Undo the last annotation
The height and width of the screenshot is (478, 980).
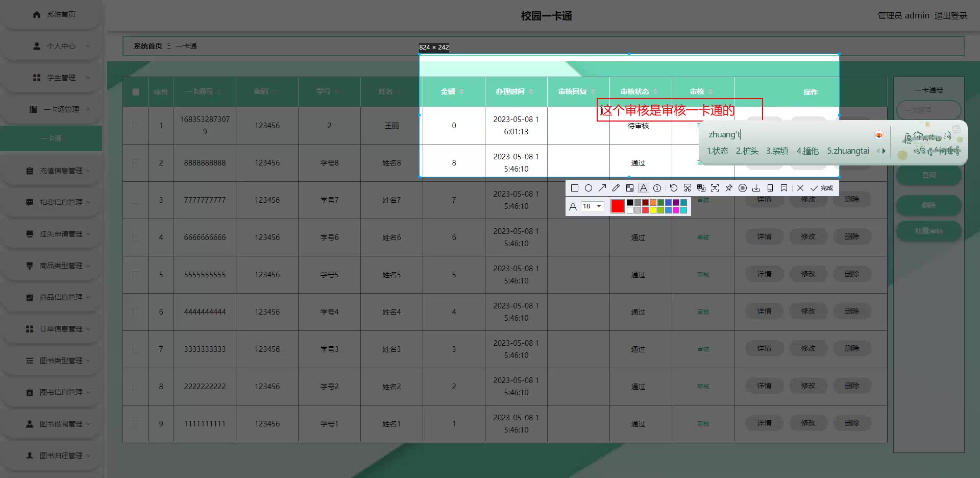(674, 188)
